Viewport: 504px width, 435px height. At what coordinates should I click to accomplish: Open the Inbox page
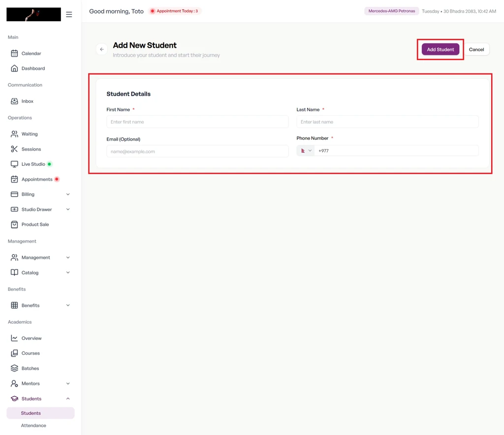pyautogui.click(x=28, y=101)
